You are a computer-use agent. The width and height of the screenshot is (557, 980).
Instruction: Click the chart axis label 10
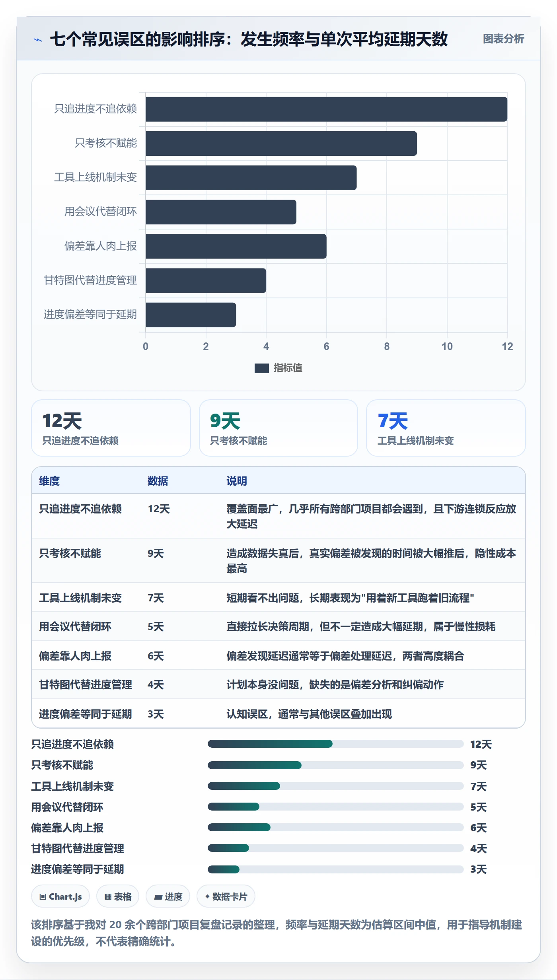tap(447, 346)
